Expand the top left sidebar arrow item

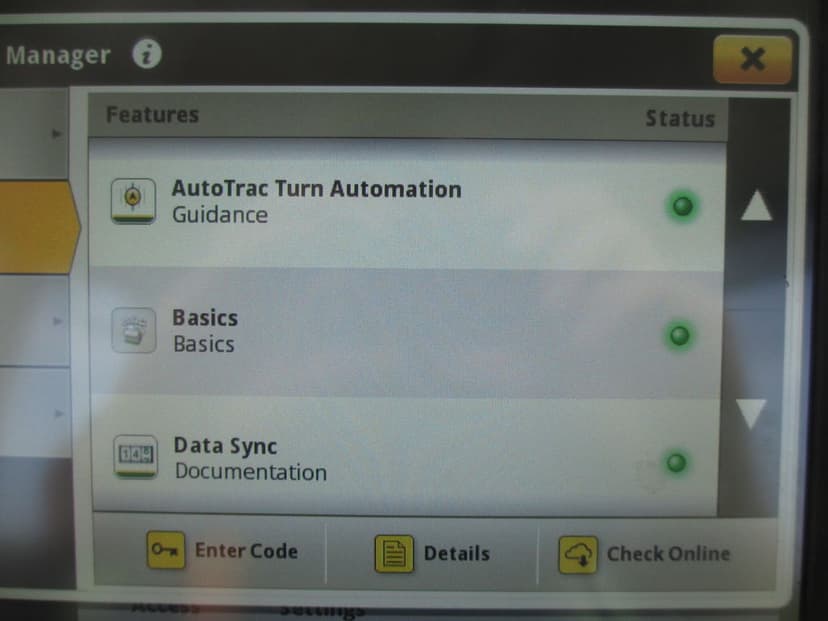coord(34,134)
